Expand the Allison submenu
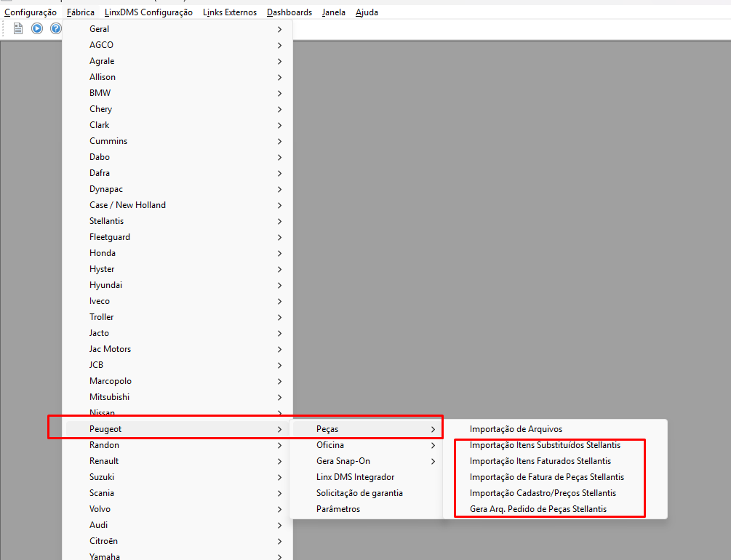731x560 pixels. (x=177, y=77)
